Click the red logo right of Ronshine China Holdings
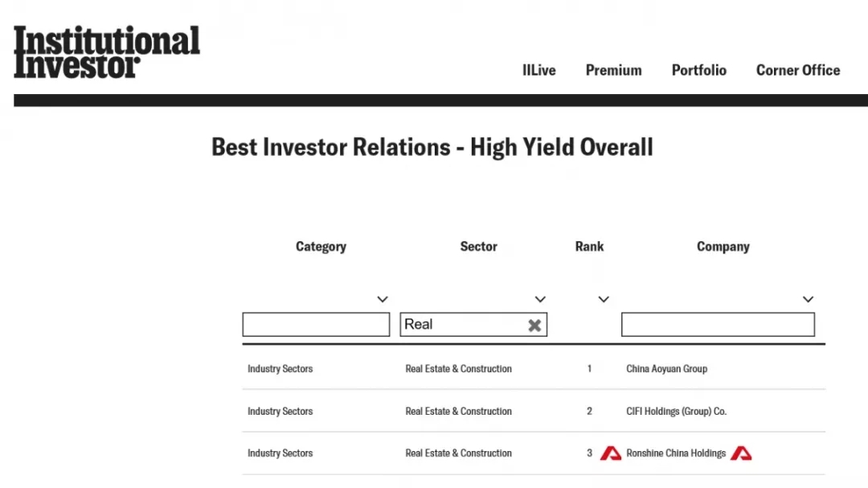The height and width of the screenshot is (488, 868). 741,453
